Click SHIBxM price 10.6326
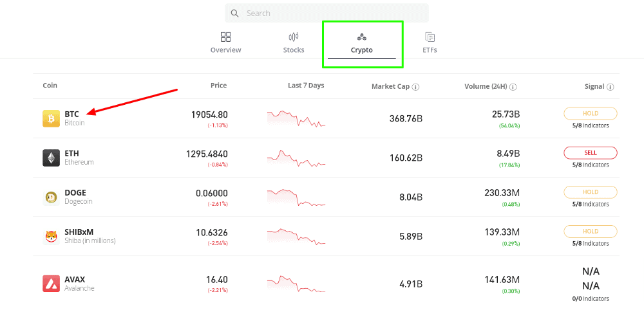Viewport: 644px width, 310px height. [211, 233]
